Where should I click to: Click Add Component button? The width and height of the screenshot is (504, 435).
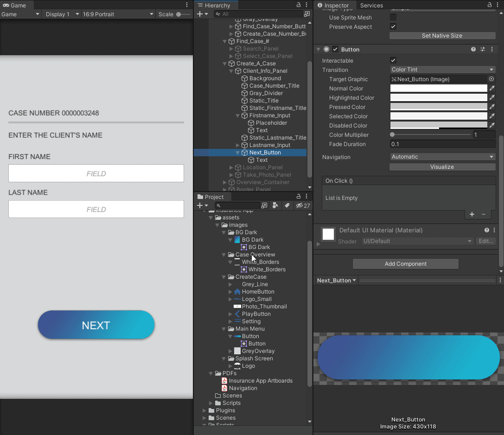click(406, 263)
